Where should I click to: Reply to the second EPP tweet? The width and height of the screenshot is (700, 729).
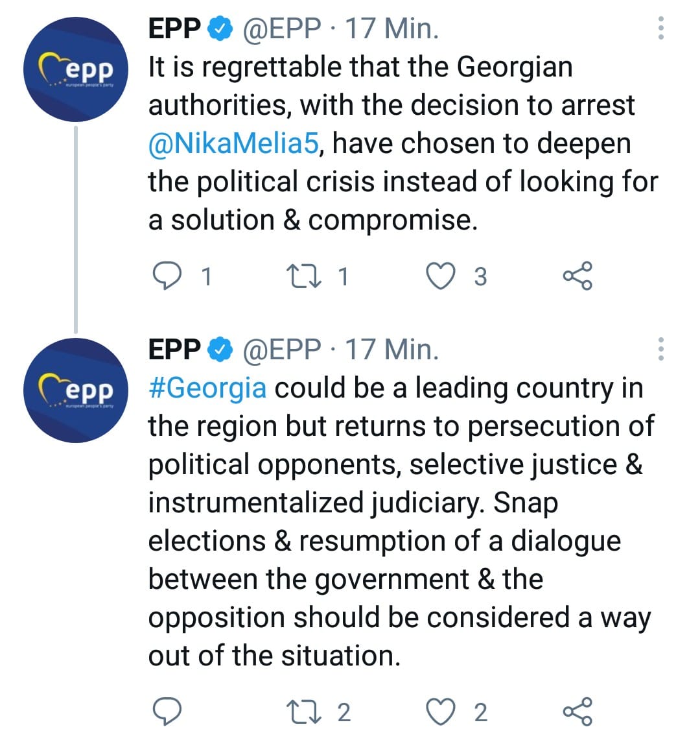pyautogui.click(x=168, y=712)
